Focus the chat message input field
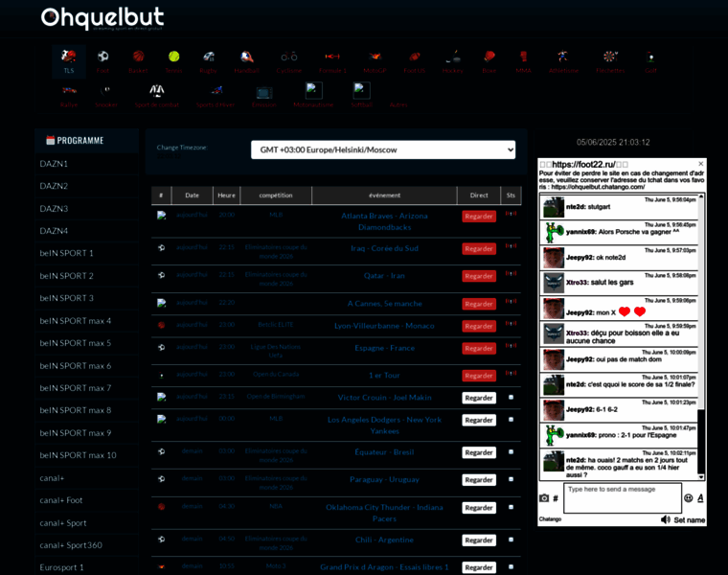 pyautogui.click(x=623, y=498)
